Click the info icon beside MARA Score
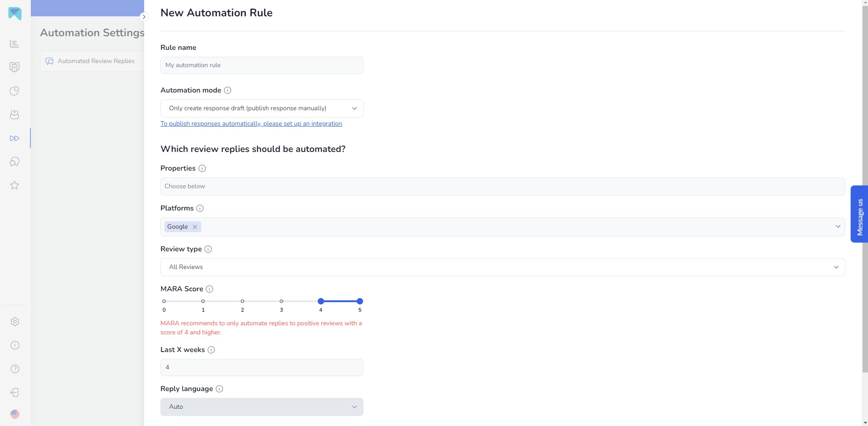The image size is (868, 426). click(x=209, y=289)
